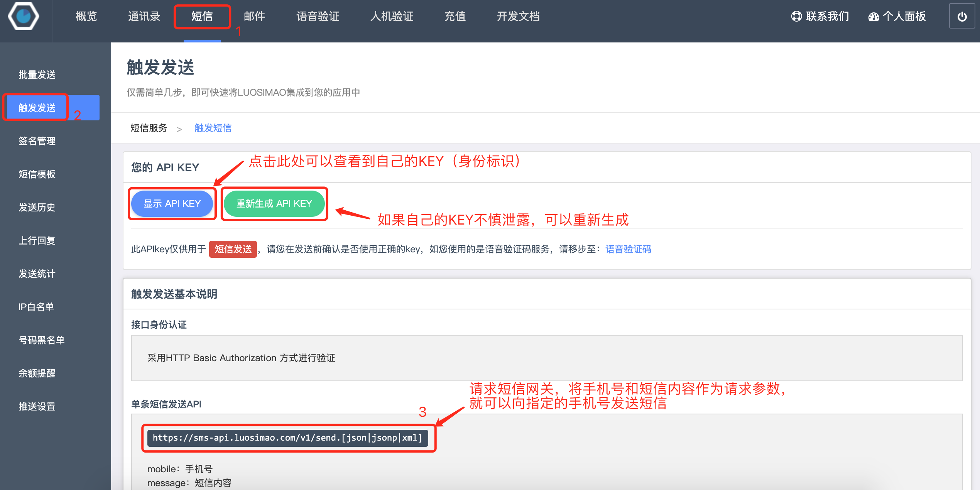Switch to the 邮件 navigation tab
This screenshot has height=490, width=980.
(x=254, y=17)
